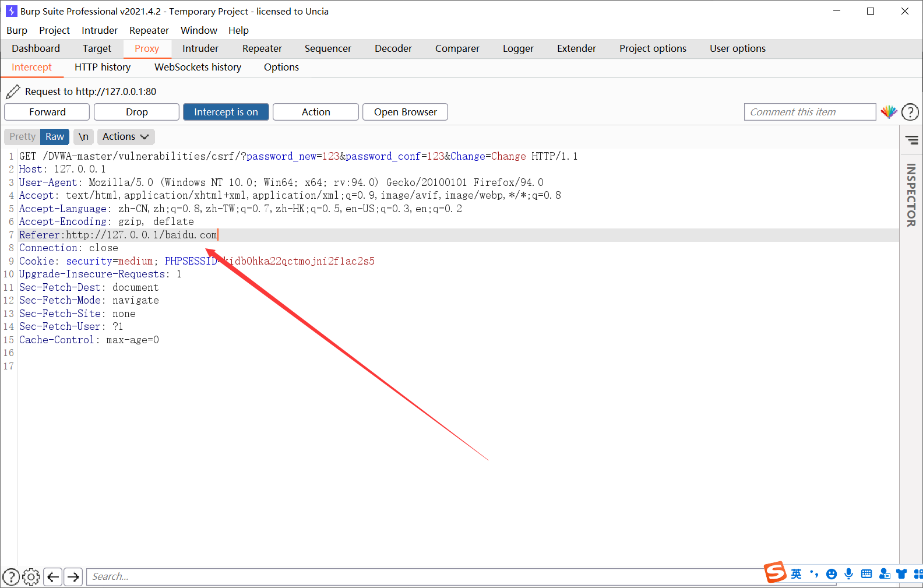This screenshot has width=923, height=588.
Task: Open the Logger tab
Action: [x=518, y=48]
